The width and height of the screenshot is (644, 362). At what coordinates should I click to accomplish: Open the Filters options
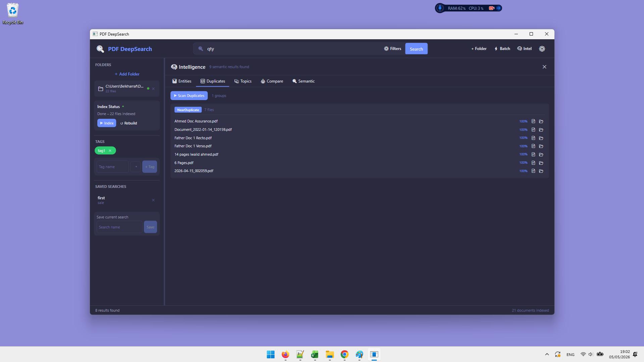pyautogui.click(x=393, y=49)
